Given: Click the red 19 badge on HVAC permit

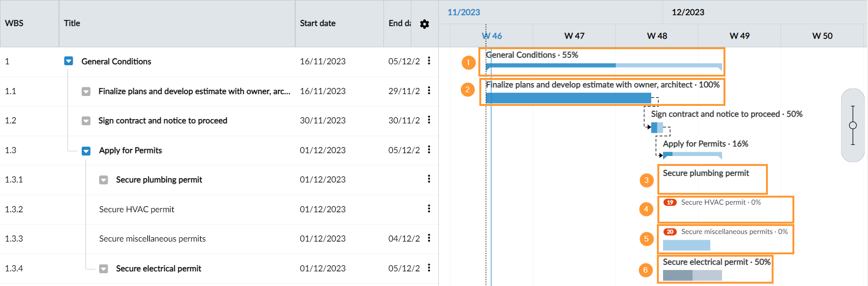Looking at the screenshot, I should coord(670,202).
